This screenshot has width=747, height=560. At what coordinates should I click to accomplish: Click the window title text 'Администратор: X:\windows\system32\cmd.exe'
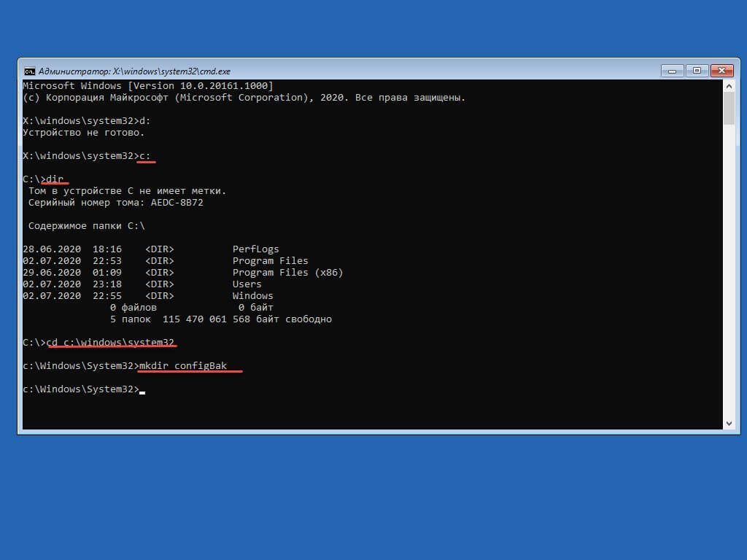click(x=134, y=71)
